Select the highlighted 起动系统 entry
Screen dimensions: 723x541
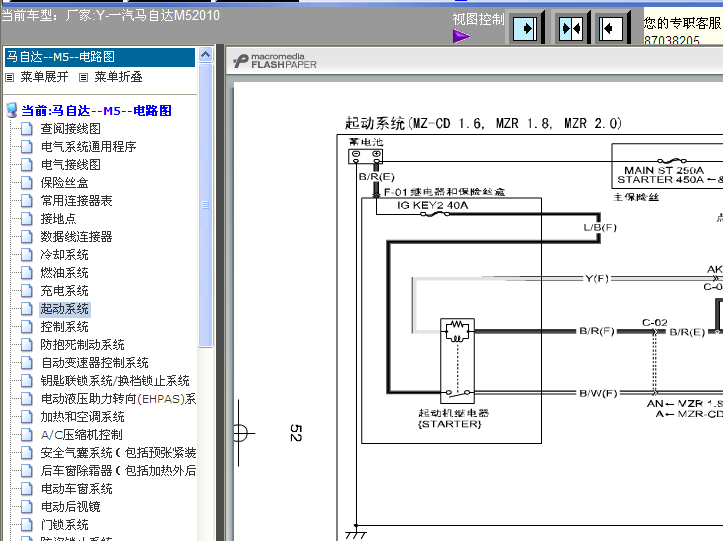point(65,309)
